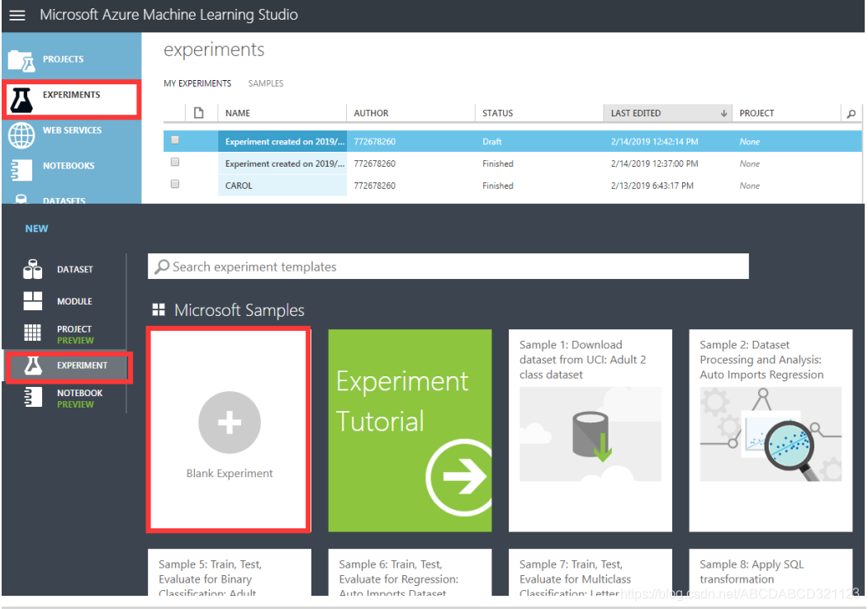
Task: Sort by the AUTHOR column header
Action: tap(371, 113)
